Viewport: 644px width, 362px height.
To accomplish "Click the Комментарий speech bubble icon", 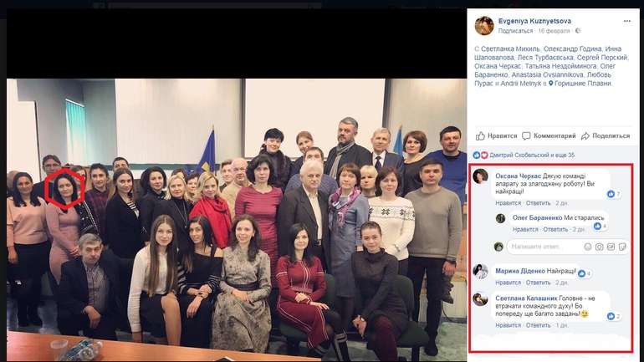I will tap(526, 135).
